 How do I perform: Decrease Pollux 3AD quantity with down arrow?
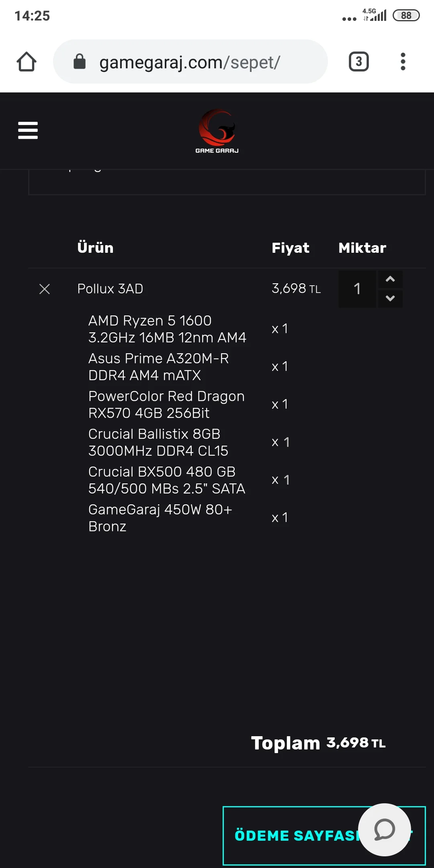coord(390,299)
